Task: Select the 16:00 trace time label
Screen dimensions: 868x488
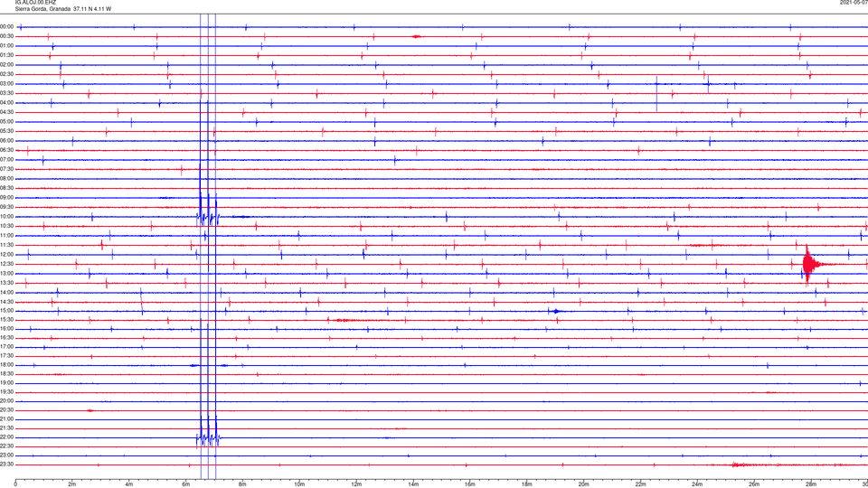Action: coord(7,329)
